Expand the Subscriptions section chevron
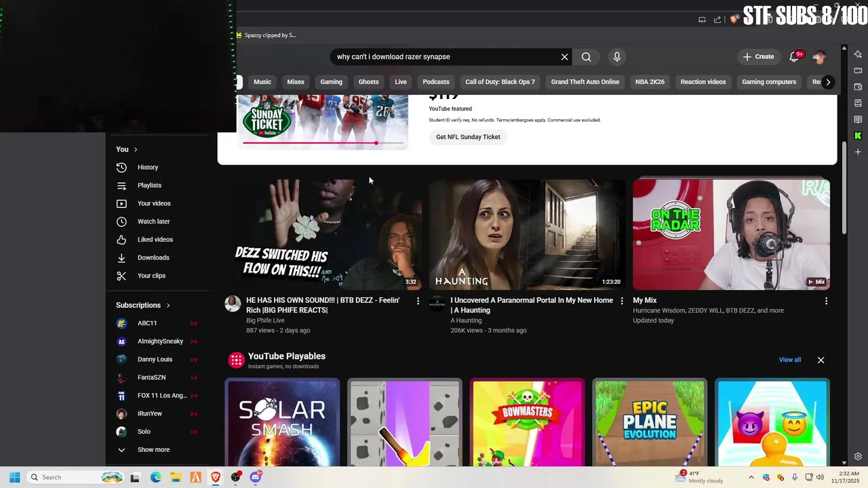This screenshot has width=868, height=488. 168,306
